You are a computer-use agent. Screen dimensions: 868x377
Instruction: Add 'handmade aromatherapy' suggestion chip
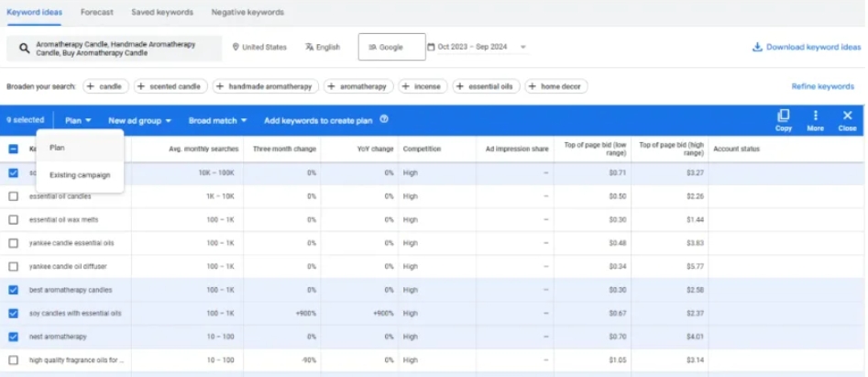266,86
